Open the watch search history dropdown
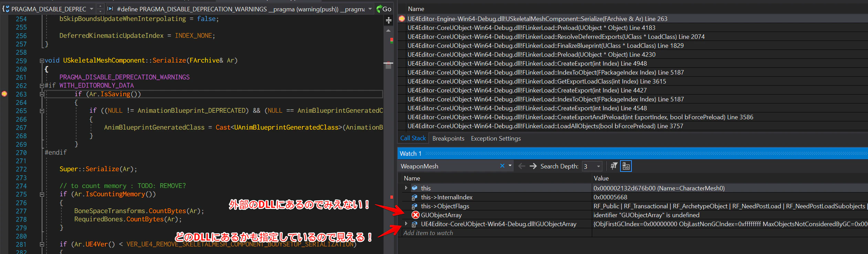868x254 pixels. point(510,166)
